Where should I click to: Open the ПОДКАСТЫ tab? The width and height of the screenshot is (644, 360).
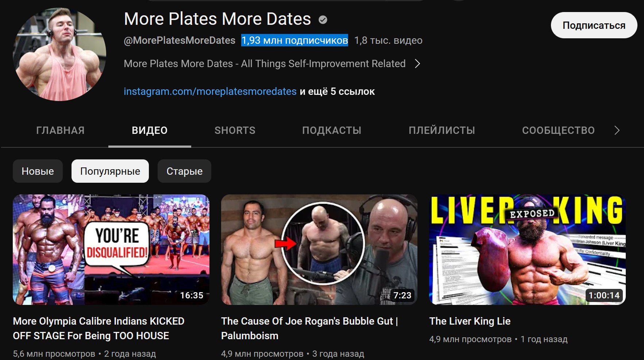coord(332,130)
